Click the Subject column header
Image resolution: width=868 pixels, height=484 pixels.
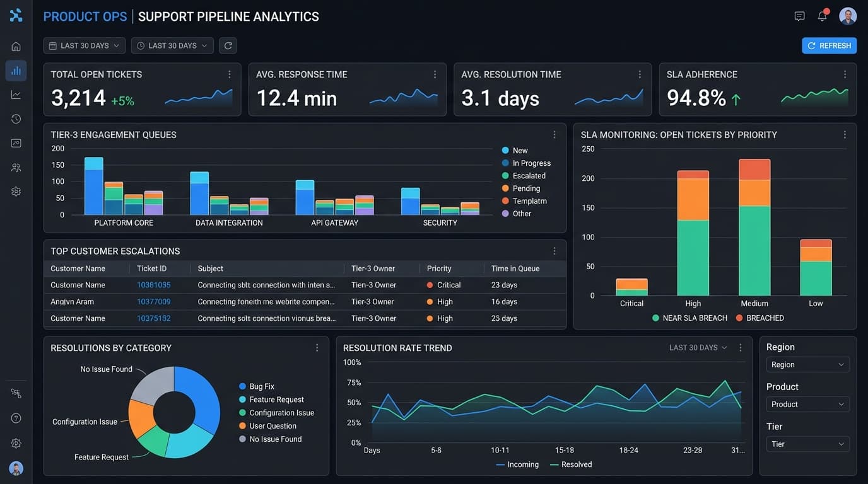211,268
